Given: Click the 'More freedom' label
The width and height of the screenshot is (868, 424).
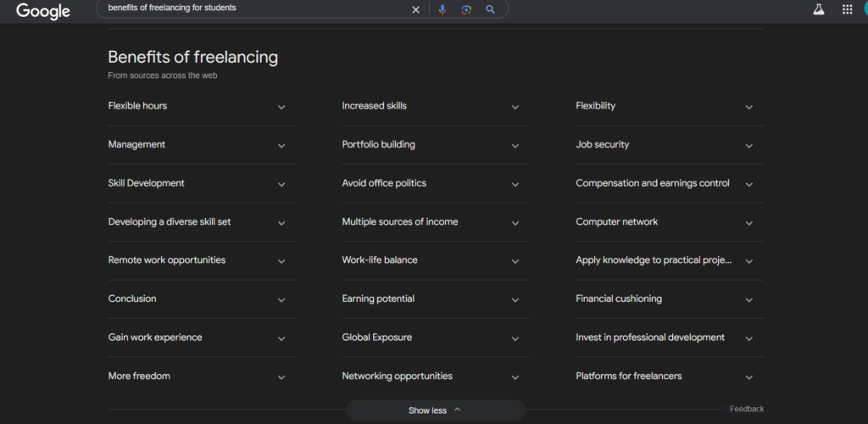Looking at the screenshot, I should (139, 376).
